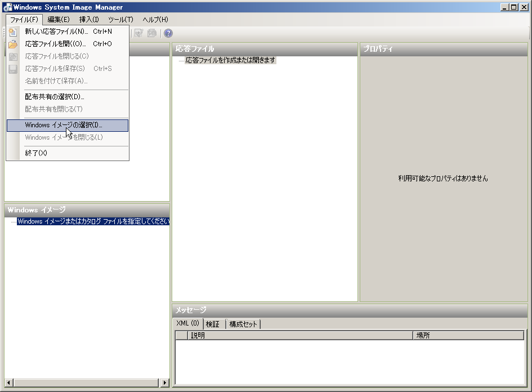This screenshot has height=392, width=532.
Task: Switch to the XML (0) tab
Action: coord(187,323)
